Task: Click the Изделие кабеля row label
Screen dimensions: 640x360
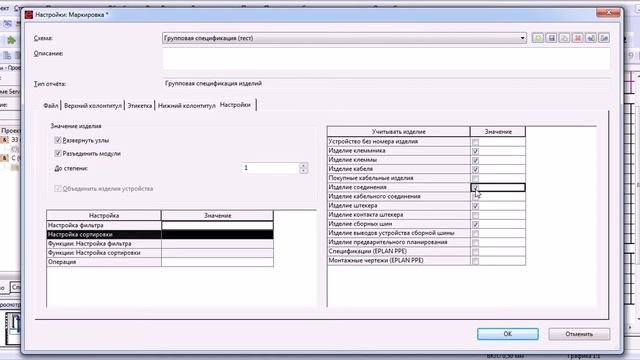Action: [x=351, y=169]
